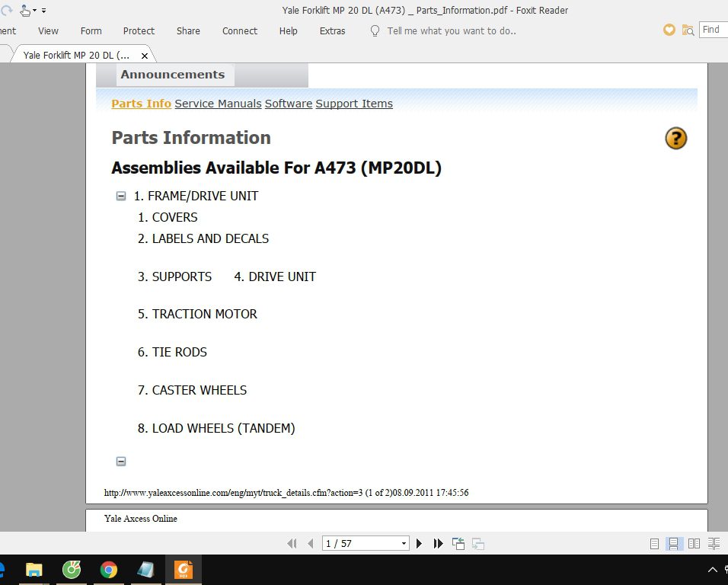Click the redo arrow icon in title bar
Viewport: 728px width, 585px height.
[5, 10]
